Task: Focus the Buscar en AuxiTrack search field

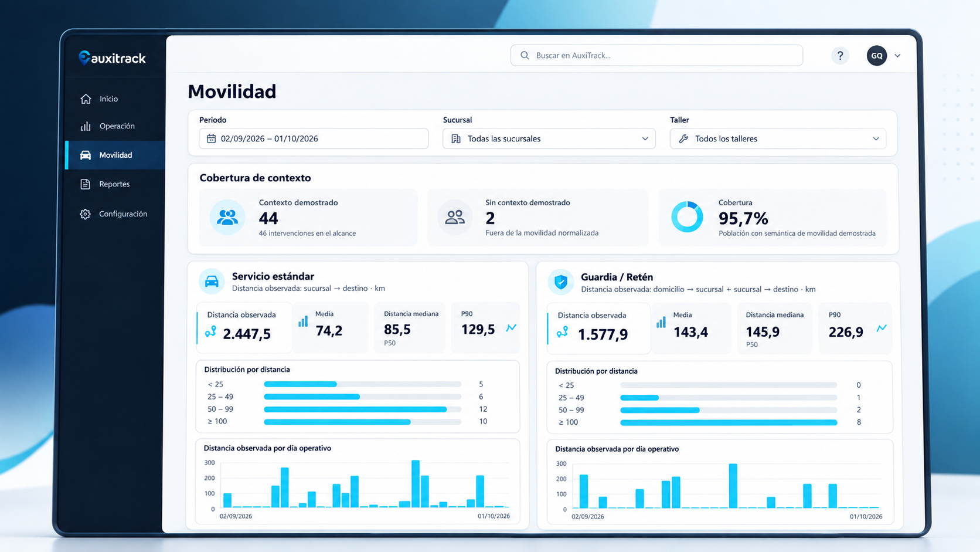Action: point(656,55)
